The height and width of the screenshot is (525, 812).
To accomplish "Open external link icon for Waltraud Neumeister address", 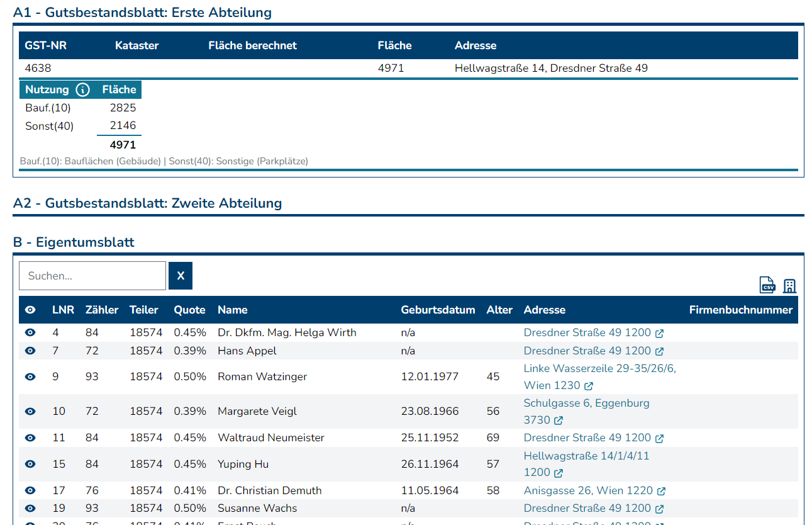I will pos(659,438).
